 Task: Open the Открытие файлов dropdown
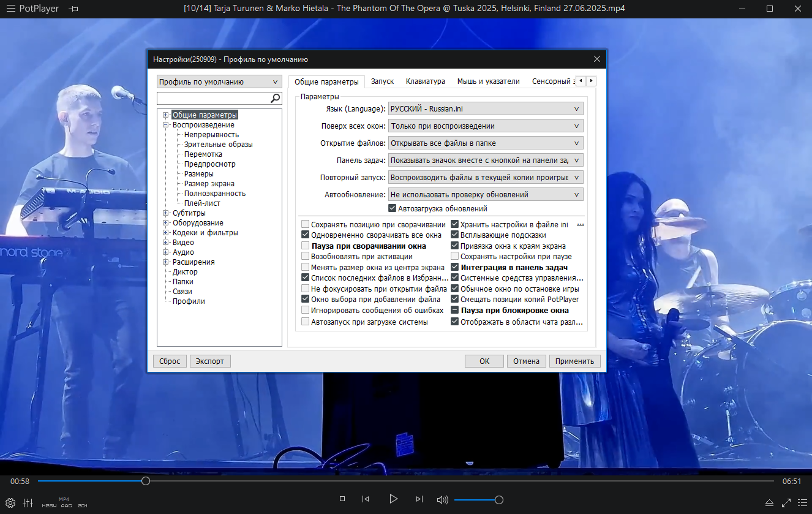click(x=486, y=143)
